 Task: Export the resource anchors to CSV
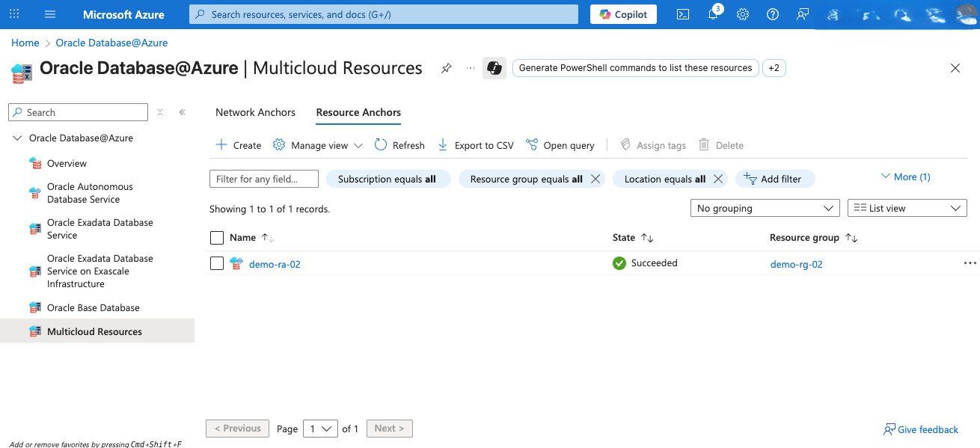pos(475,144)
